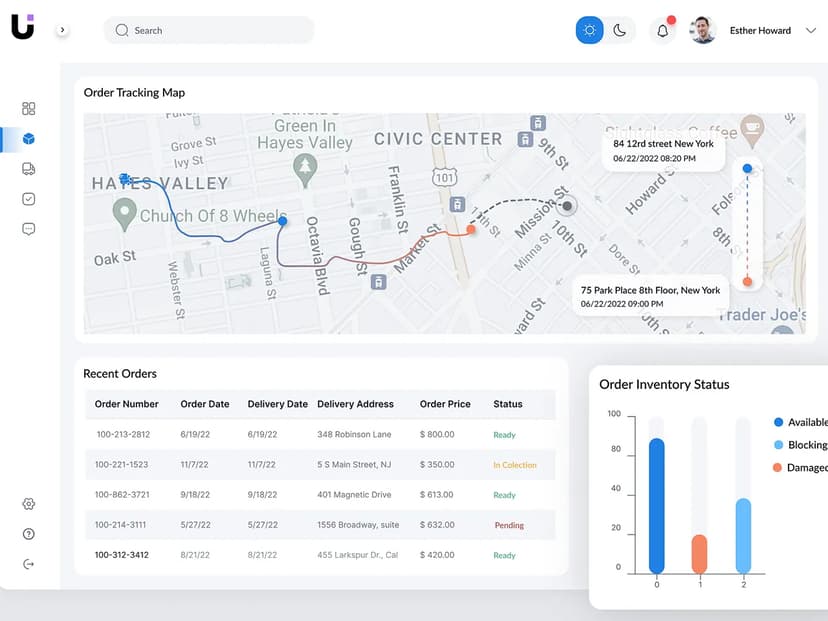Toggle Damaged legend item
This screenshot has width=828, height=621.
click(x=801, y=468)
